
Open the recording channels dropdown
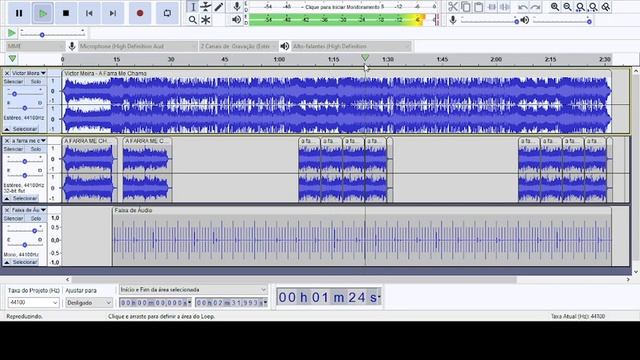click(238, 46)
